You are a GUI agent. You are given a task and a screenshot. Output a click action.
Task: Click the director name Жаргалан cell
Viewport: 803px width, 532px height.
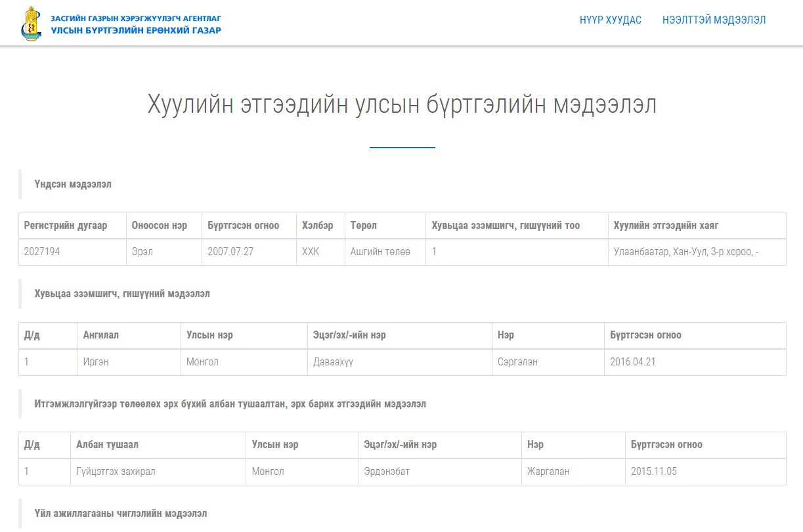click(573, 472)
